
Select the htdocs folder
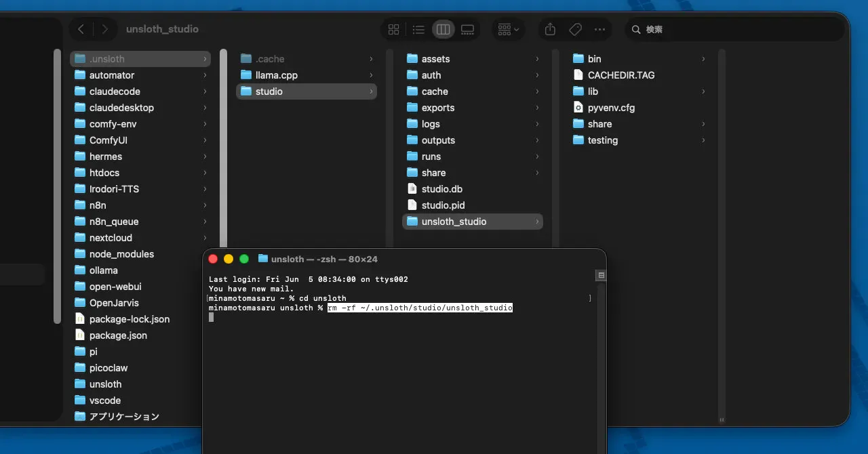140,173
